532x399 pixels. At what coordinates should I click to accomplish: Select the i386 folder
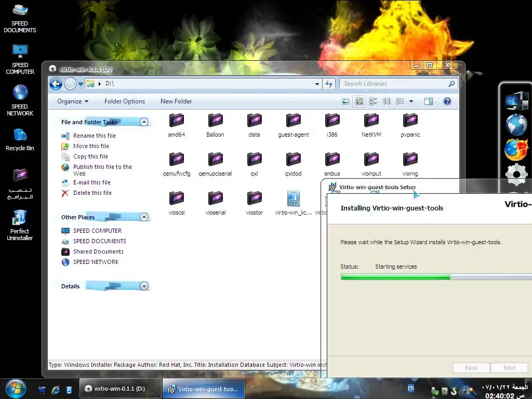click(332, 125)
